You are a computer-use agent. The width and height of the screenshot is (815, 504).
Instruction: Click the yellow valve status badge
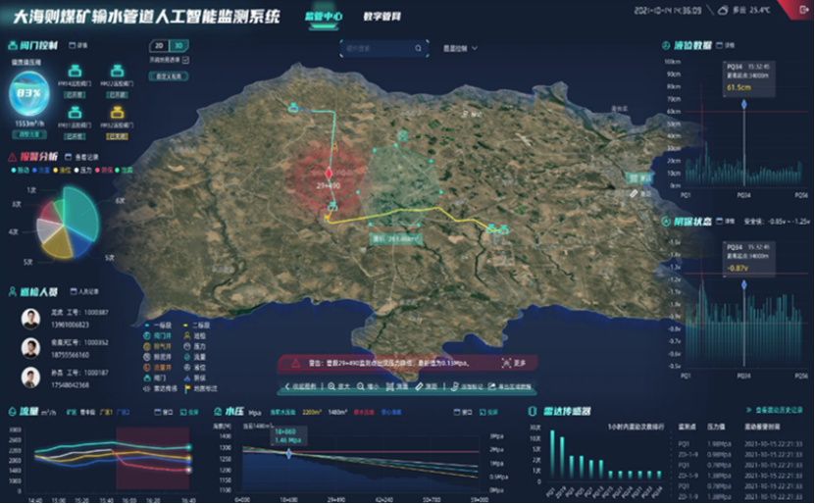(117, 136)
